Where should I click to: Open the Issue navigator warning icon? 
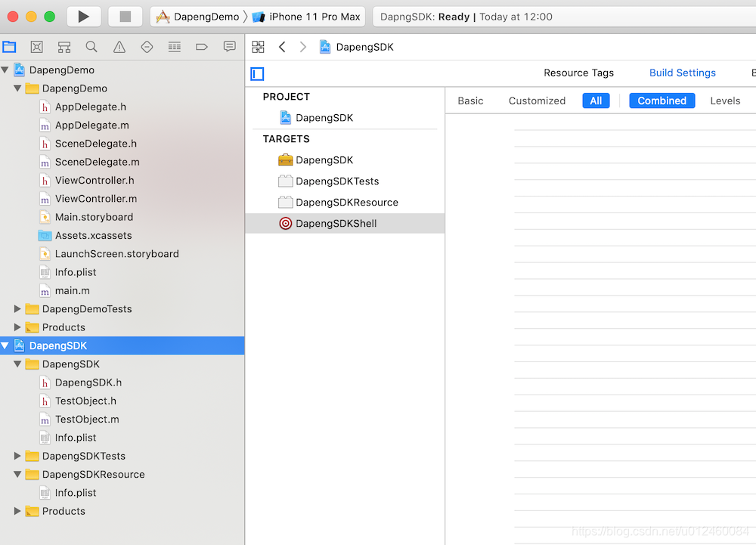[x=119, y=47]
